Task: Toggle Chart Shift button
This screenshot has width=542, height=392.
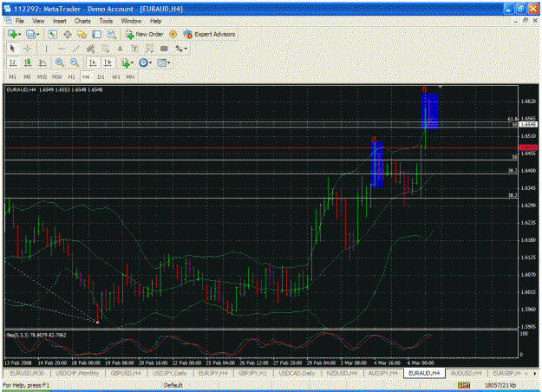Action: (x=108, y=62)
